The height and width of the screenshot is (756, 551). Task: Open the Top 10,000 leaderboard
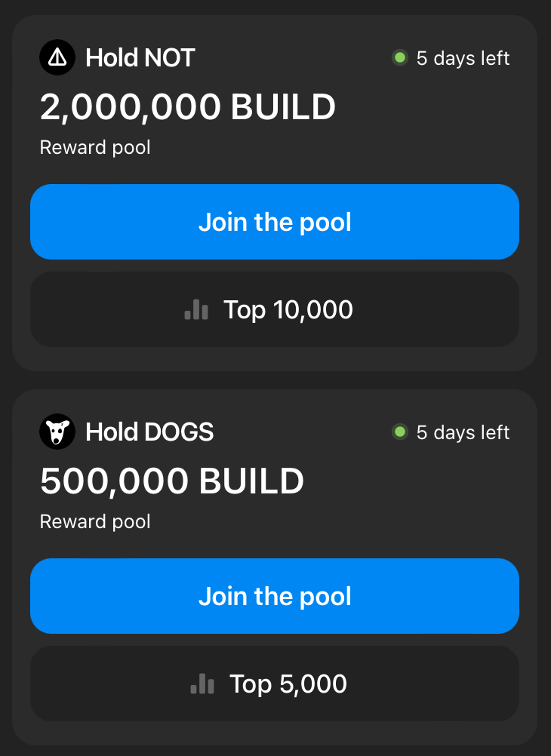pos(275,309)
